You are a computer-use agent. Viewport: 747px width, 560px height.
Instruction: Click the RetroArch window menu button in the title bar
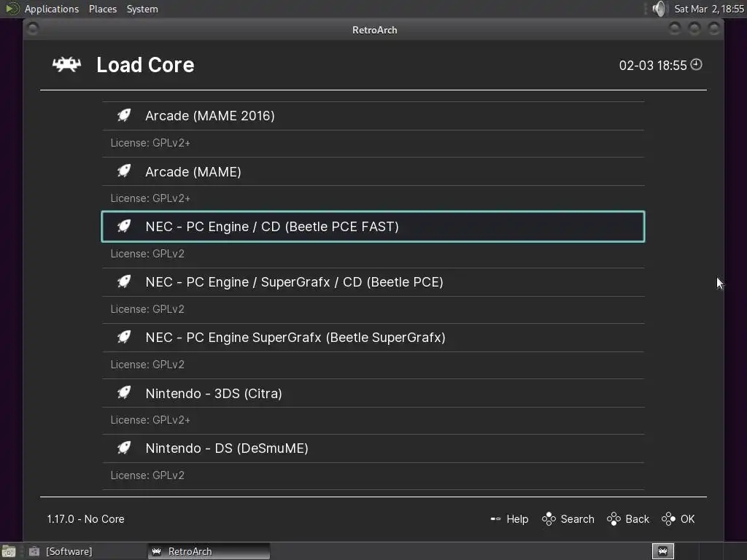[33, 29]
